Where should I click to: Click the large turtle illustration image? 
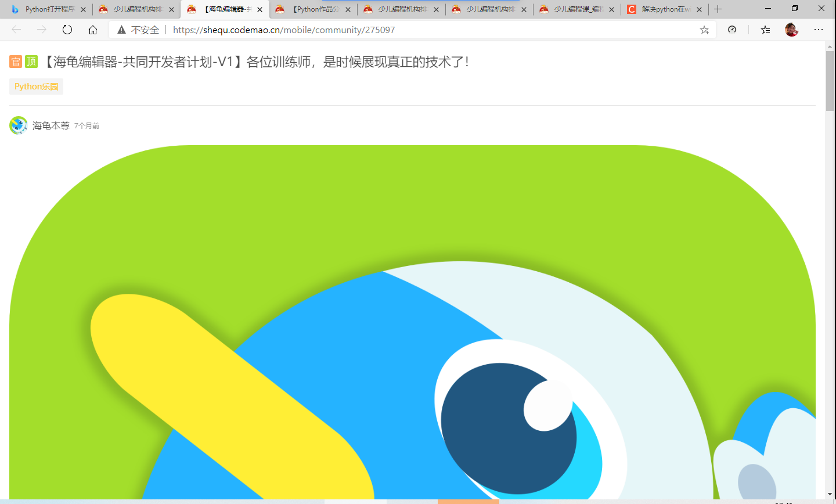[412, 322]
